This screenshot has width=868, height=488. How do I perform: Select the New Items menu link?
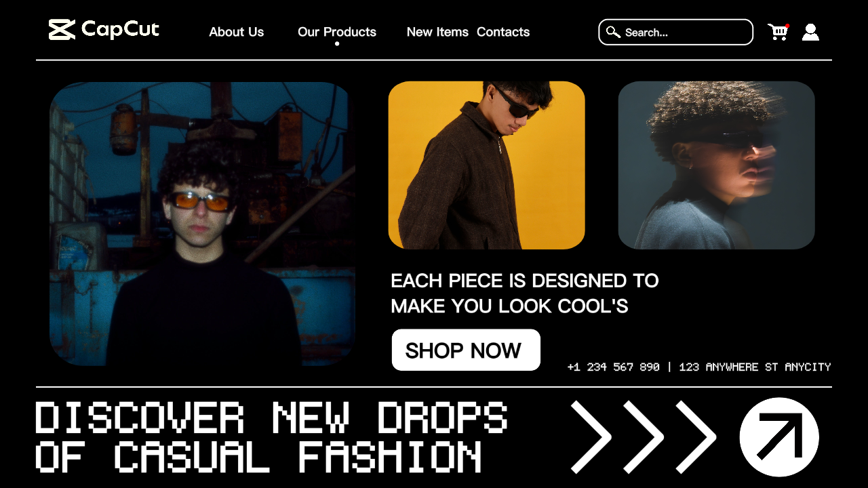click(x=437, y=32)
